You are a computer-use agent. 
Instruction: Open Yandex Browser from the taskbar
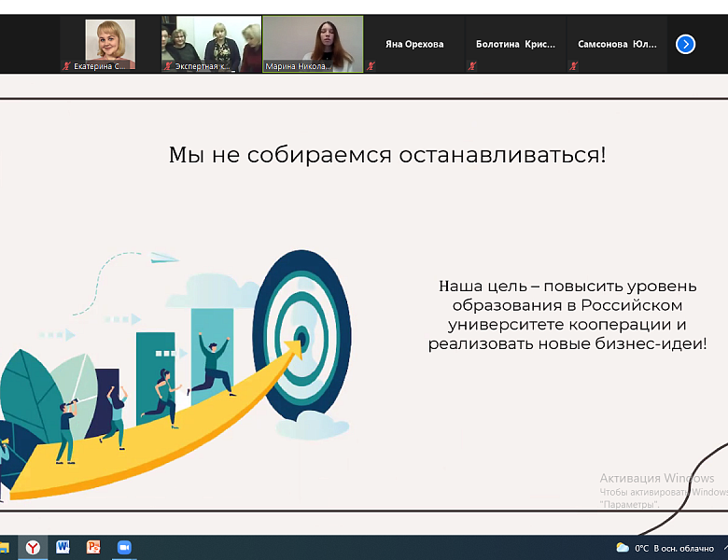pyautogui.click(x=33, y=548)
